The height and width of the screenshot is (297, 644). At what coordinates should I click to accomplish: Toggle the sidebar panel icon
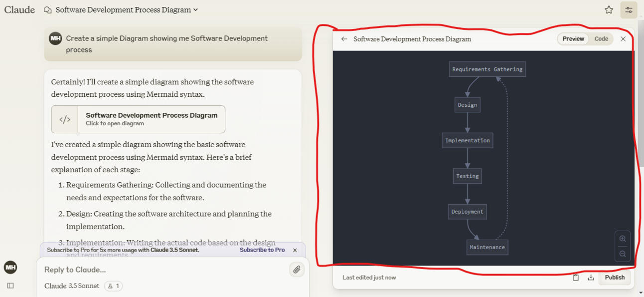[x=10, y=286]
